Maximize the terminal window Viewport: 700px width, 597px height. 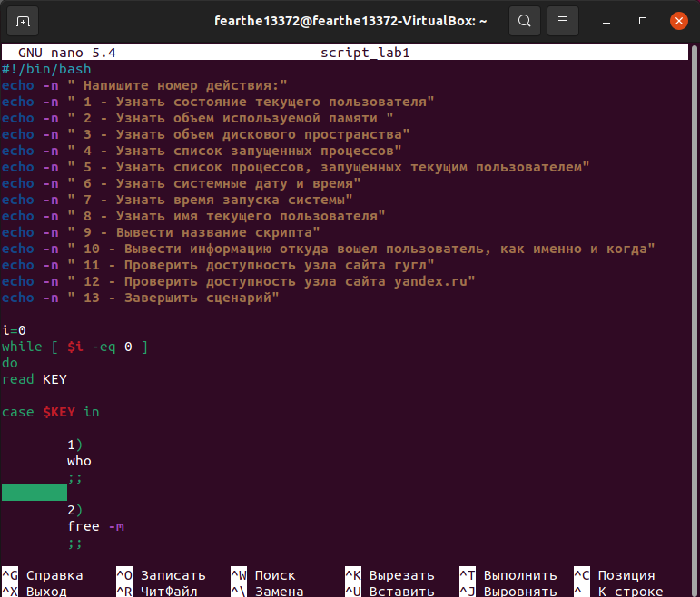(x=643, y=21)
